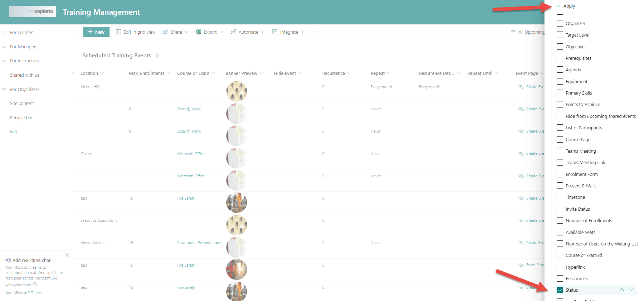Check Hide from upcoming shared events

tap(560, 116)
